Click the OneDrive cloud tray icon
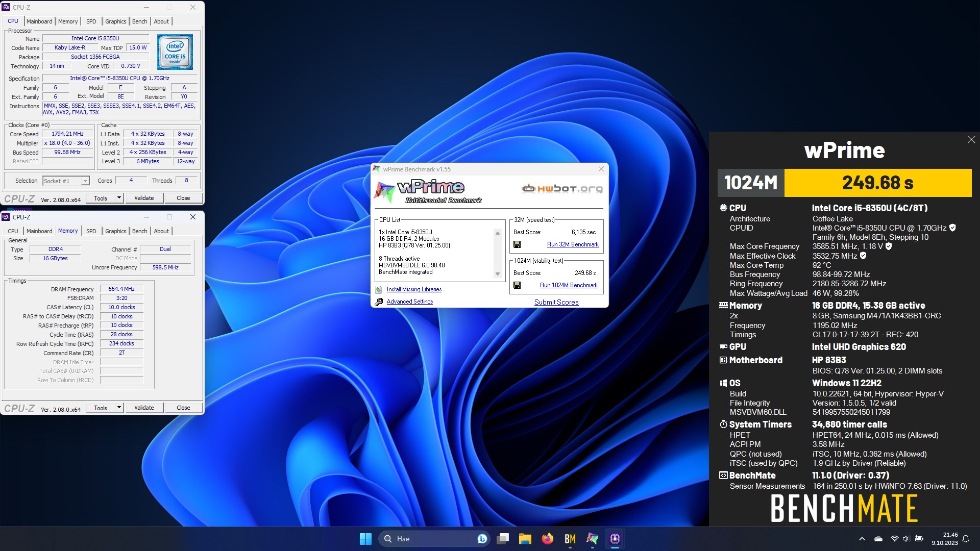The image size is (980, 551). click(878, 539)
